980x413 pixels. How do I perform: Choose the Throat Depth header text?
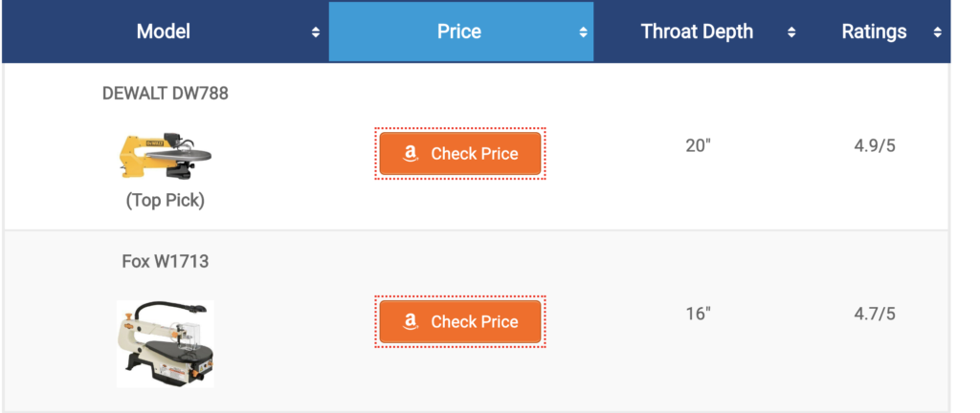pyautogui.click(x=697, y=32)
